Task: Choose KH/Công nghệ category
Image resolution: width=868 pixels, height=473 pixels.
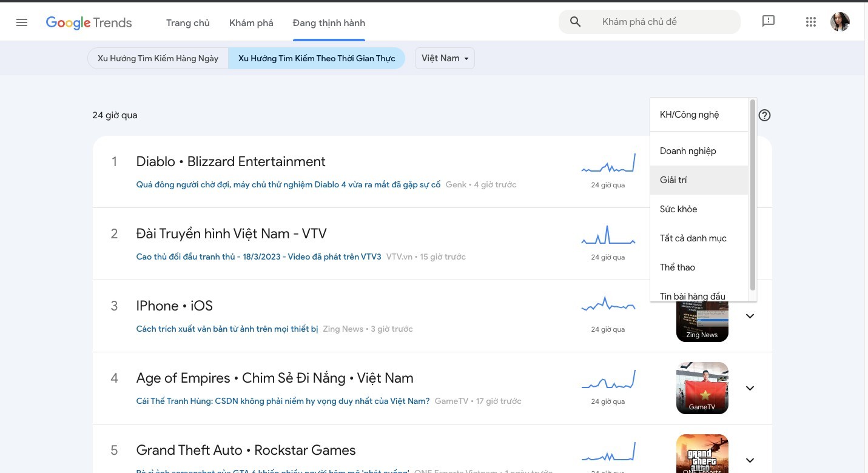Action: click(699, 115)
